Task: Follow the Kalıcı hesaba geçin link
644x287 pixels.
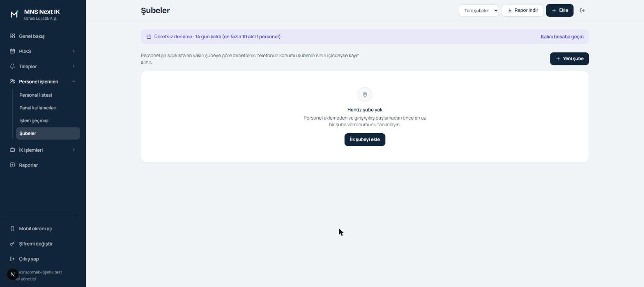Action: (x=562, y=37)
